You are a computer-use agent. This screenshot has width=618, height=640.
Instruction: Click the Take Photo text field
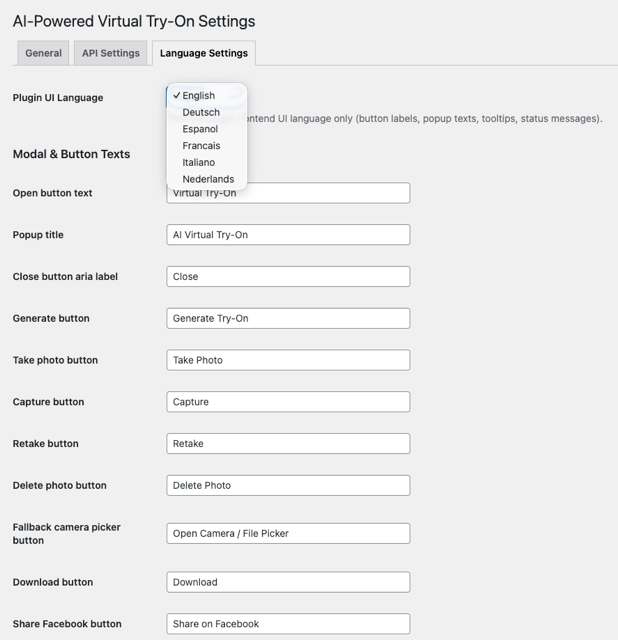click(x=288, y=360)
